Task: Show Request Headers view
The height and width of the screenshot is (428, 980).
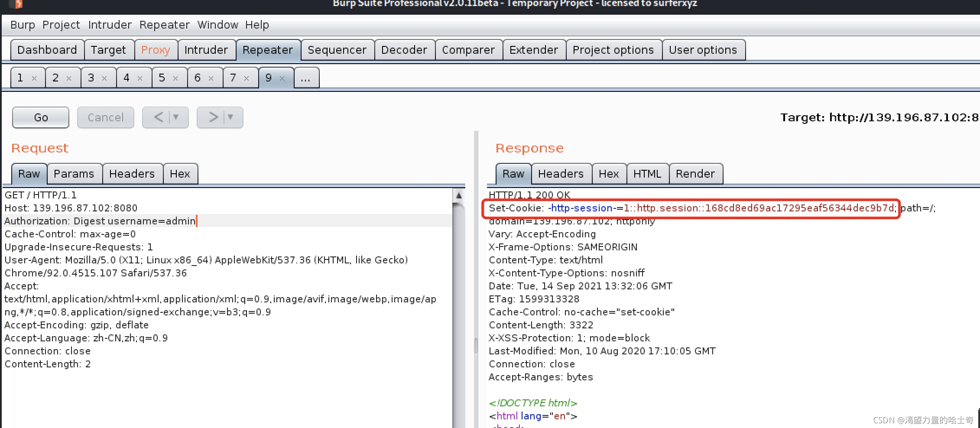Action: point(132,174)
